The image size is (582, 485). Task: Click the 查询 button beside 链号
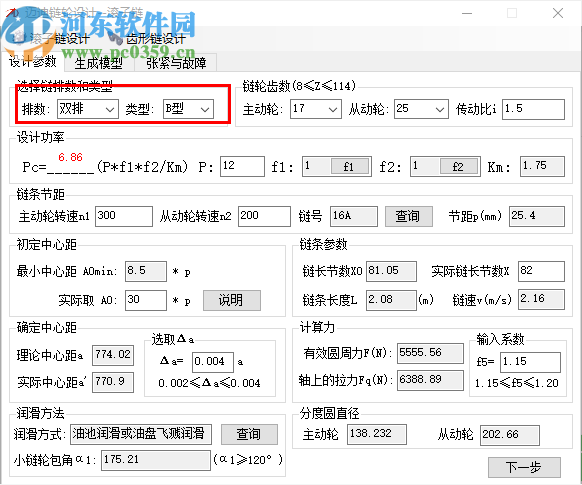click(x=408, y=216)
